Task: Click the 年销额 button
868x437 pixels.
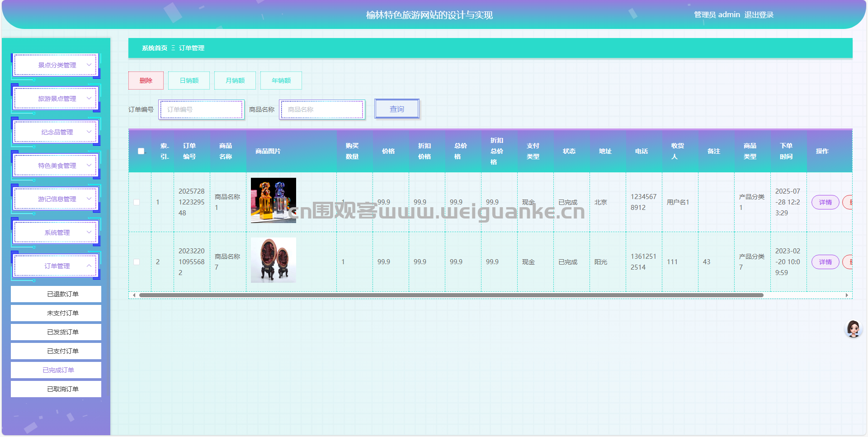Action: click(281, 81)
